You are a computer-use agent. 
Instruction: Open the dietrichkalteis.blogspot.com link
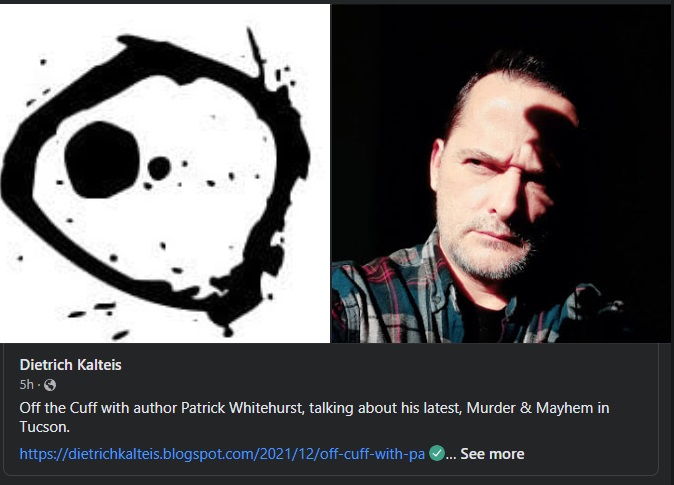[x=222, y=454]
